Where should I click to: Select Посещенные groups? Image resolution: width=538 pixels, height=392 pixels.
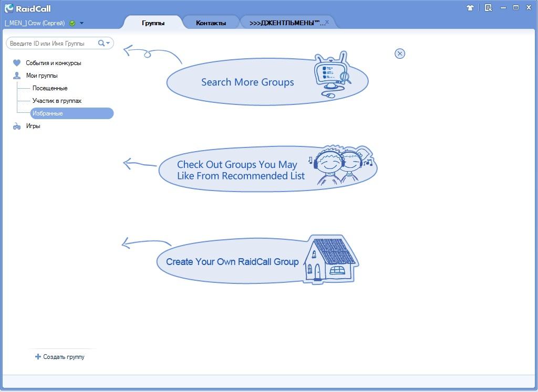pyautogui.click(x=50, y=88)
